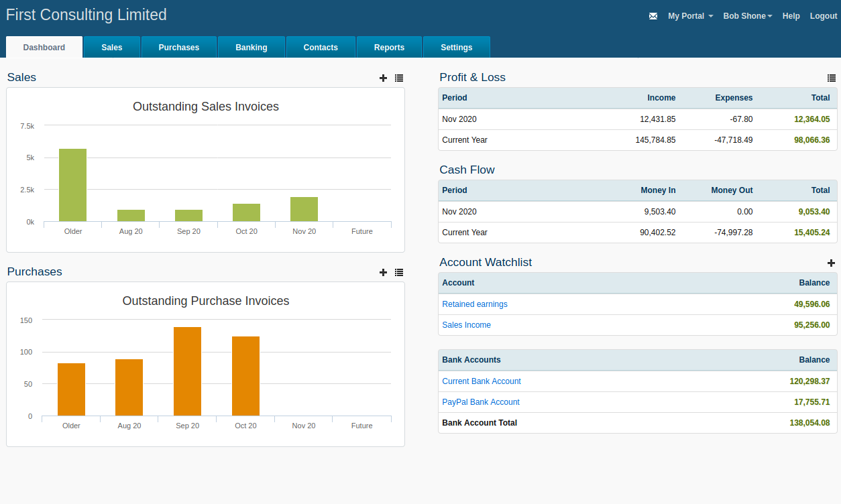Screen dimensions: 841x504
Task: Click the new purchase plus icon
Action: point(383,272)
